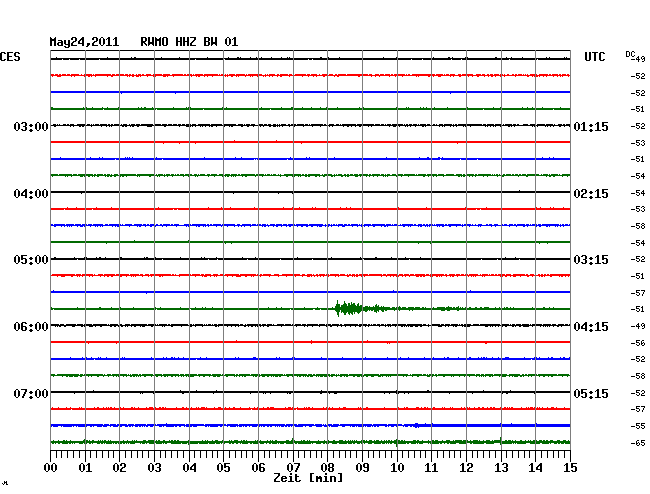
Task: Click the DC column header
Action: (630, 54)
